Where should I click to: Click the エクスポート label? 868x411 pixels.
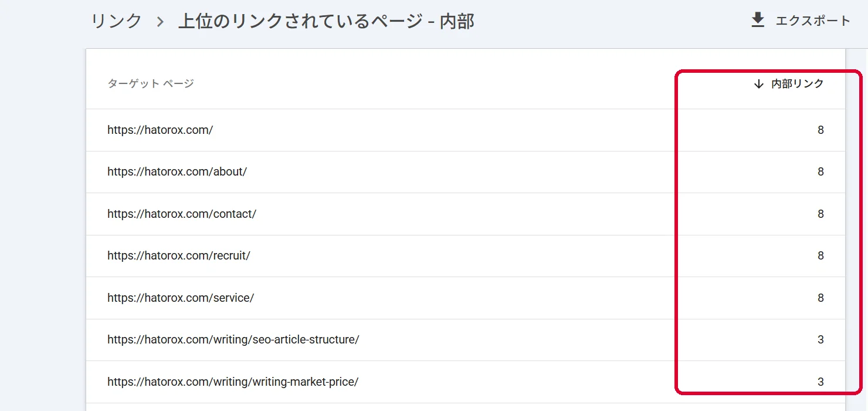click(813, 21)
